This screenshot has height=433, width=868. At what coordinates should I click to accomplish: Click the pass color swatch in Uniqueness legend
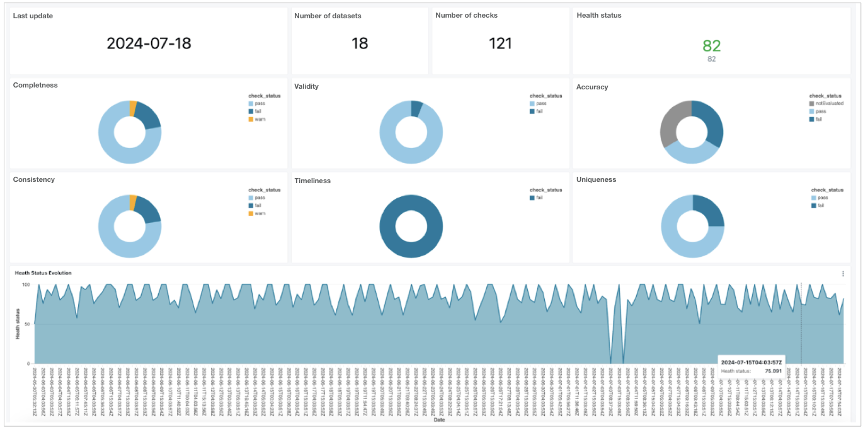(x=814, y=198)
